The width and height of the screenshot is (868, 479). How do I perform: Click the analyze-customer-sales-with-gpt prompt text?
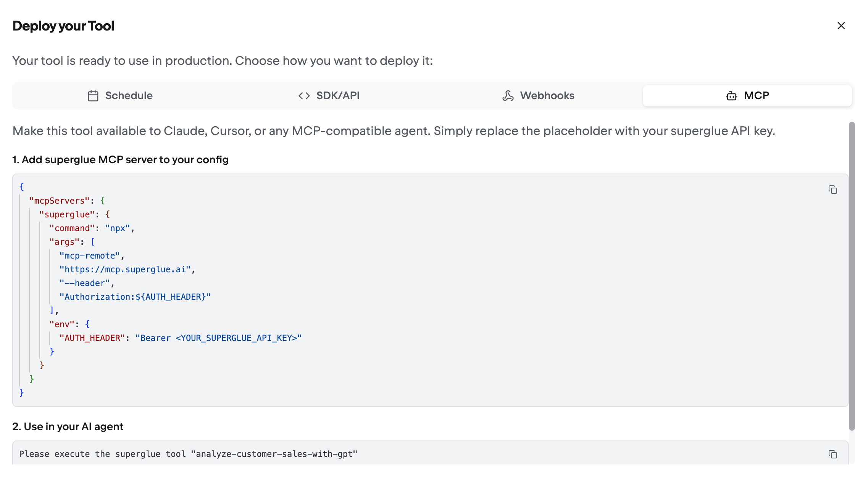(x=274, y=454)
